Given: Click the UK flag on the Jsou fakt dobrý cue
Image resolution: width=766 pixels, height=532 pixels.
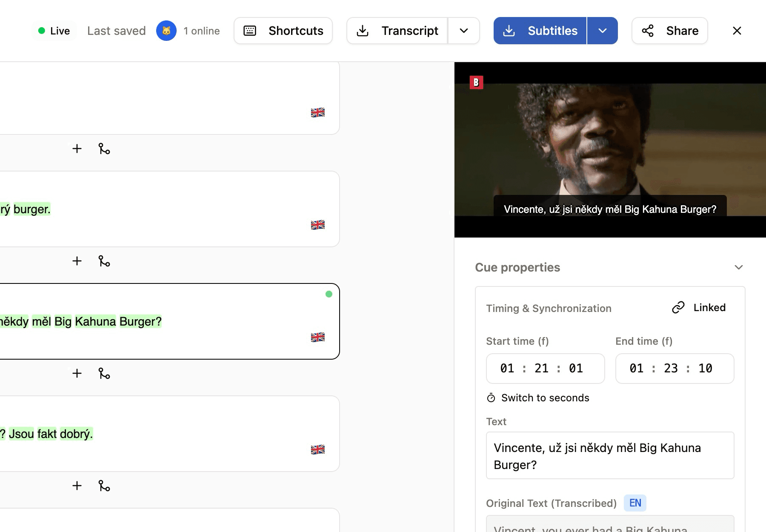Looking at the screenshot, I should click(317, 449).
